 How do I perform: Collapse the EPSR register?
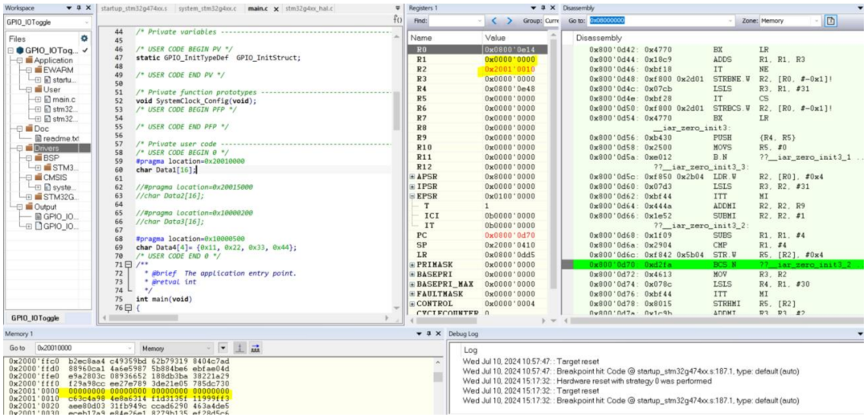point(411,196)
